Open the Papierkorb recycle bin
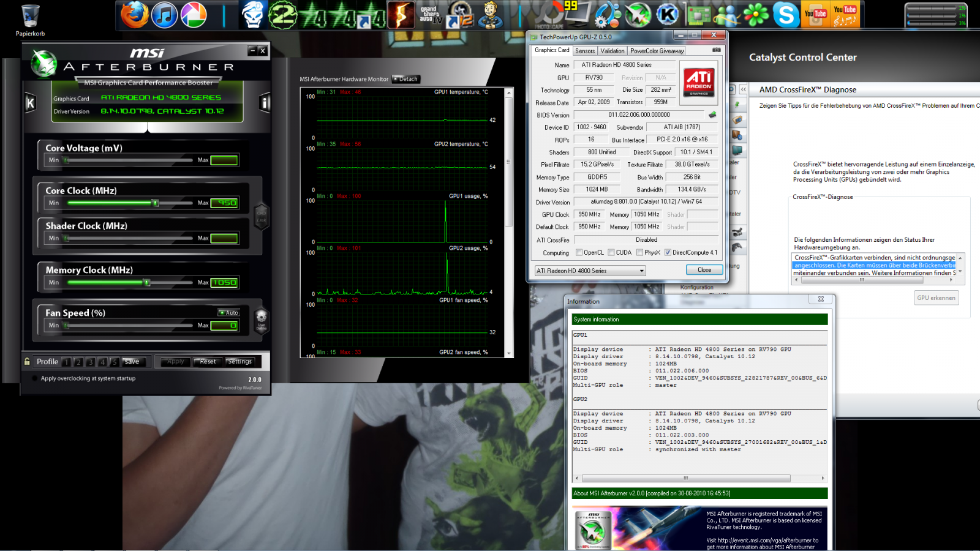Screen dimensions: 980x551 pos(30,20)
